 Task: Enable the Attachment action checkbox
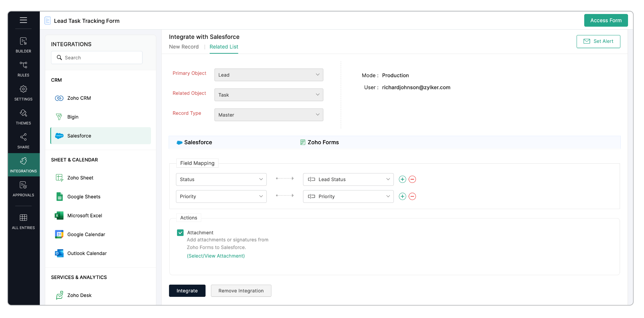coord(180,233)
